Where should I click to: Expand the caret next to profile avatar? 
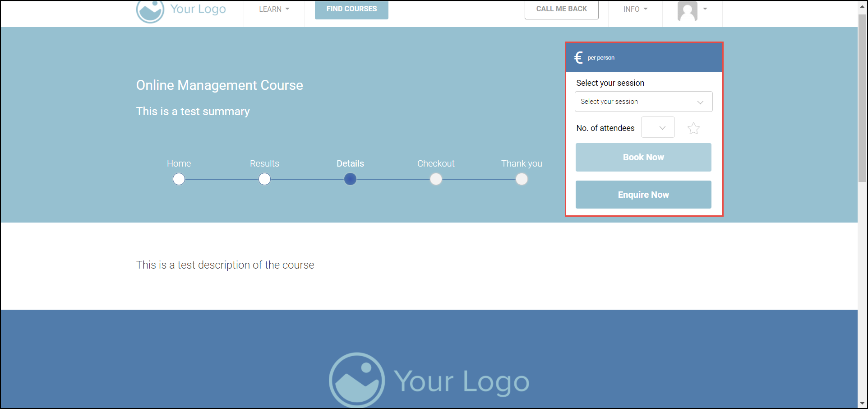(705, 9)
